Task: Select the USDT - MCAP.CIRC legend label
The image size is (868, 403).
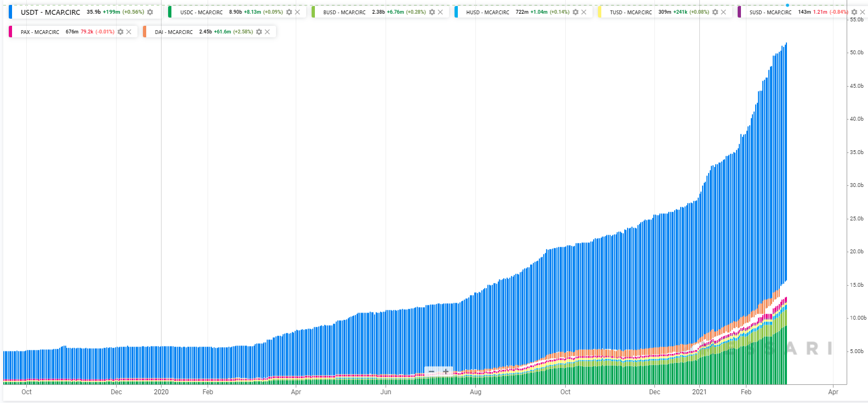Action: click(x=50, y=12)
